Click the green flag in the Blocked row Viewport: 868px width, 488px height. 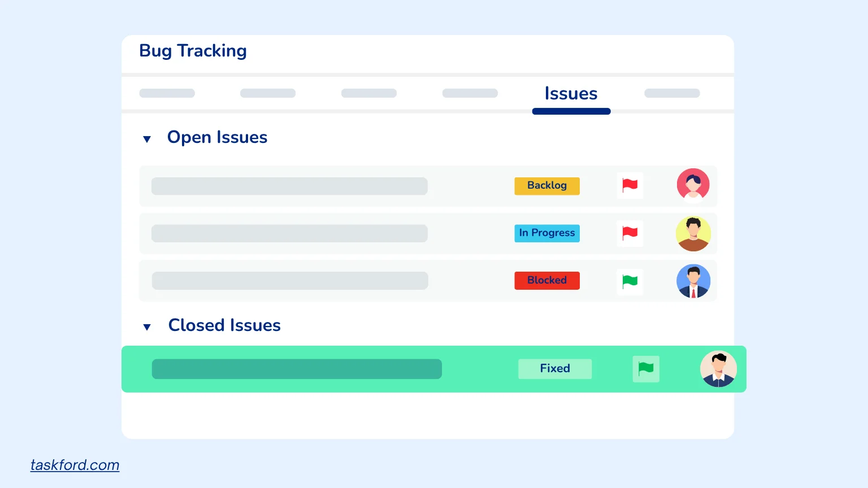[630, 281]
